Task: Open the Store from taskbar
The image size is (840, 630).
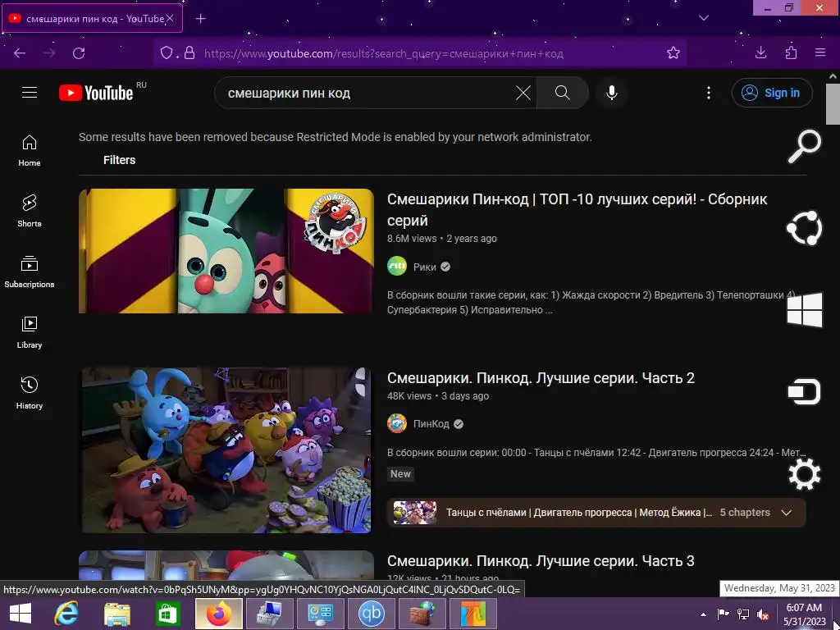Action: coord(167,614)
